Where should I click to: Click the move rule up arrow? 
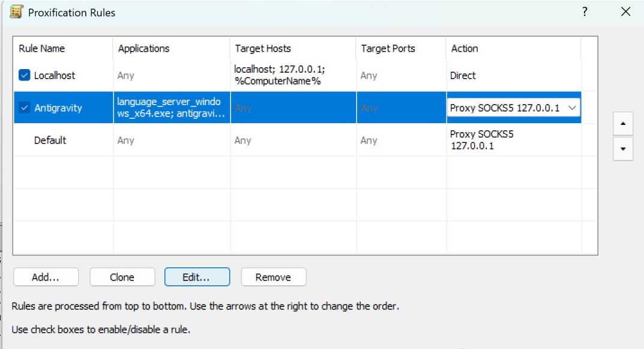pyautogui.click(x=623, y=123)
